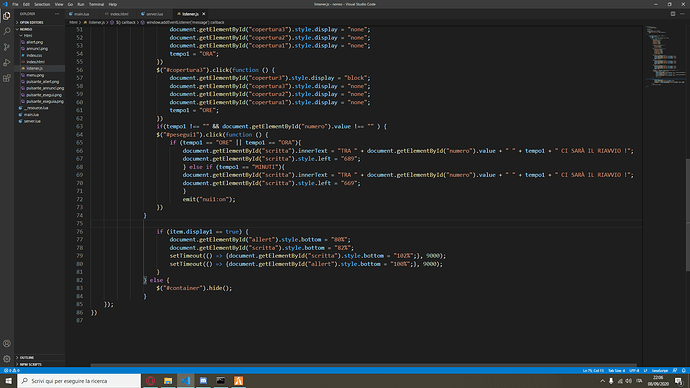Show hidden system tray icons
Viewport: 690px width, 388px height.
click(x=602, y=381)
